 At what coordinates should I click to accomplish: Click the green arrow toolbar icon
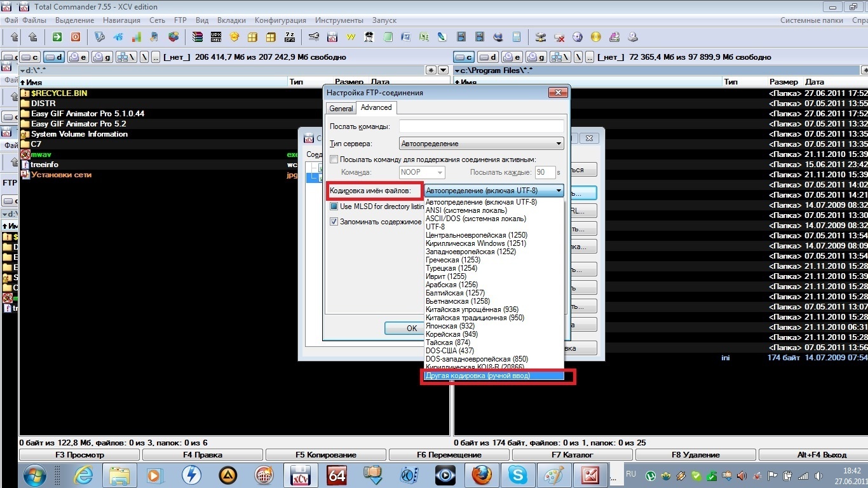(x=57, y=37)
